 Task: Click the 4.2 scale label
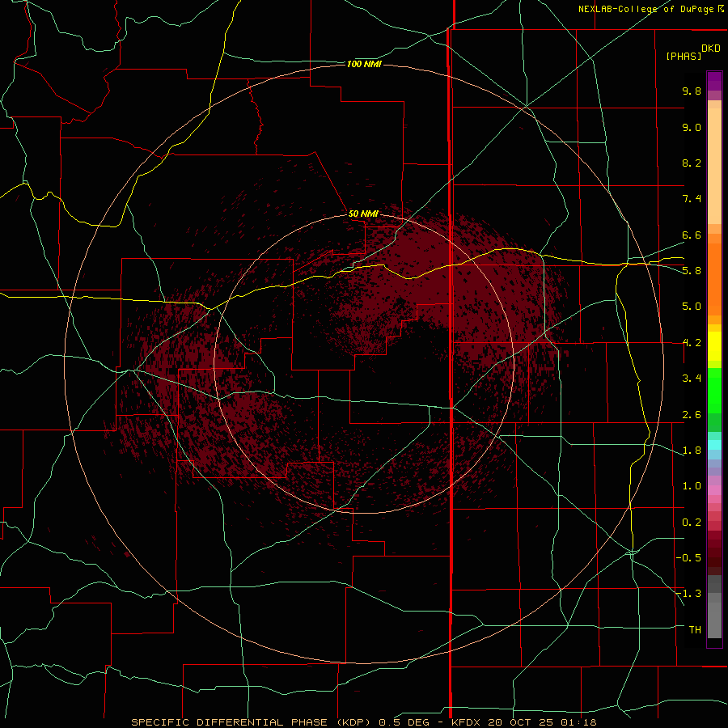(692, 343)
